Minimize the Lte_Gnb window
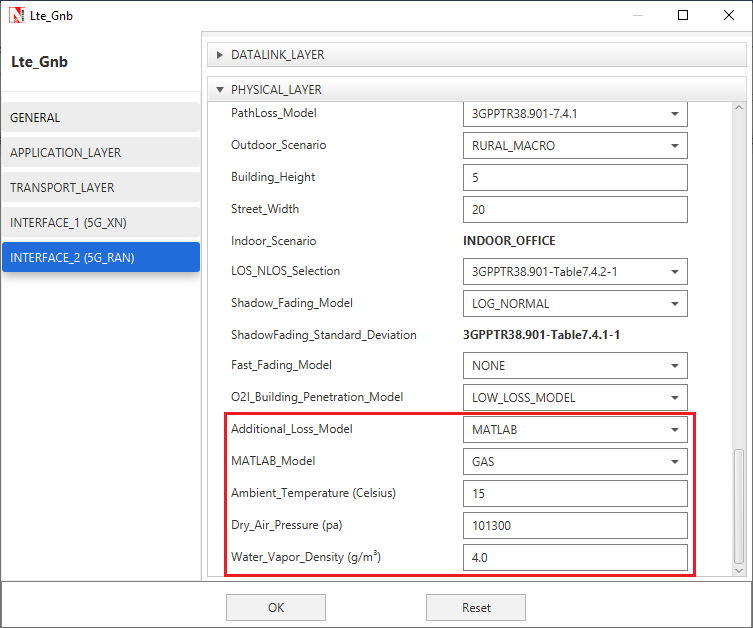Image resolution: width=753 pixels, height=628 pixels. (638, 15)
